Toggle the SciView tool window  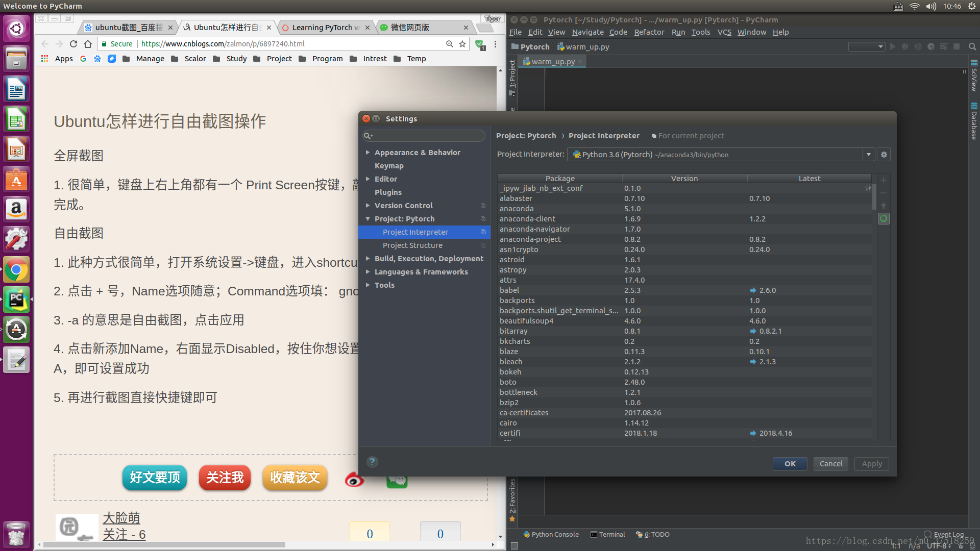click(x=974, y=76)
